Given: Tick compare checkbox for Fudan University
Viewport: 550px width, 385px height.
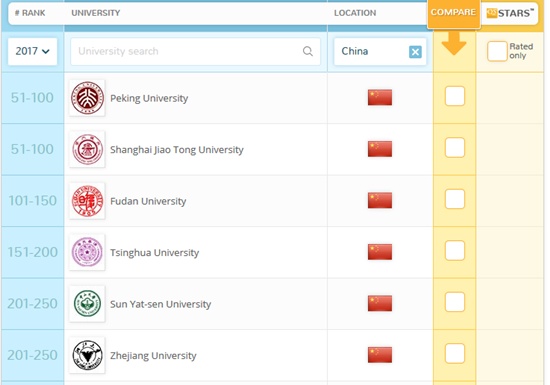Looking at the screenshot, I should (455, 199).
